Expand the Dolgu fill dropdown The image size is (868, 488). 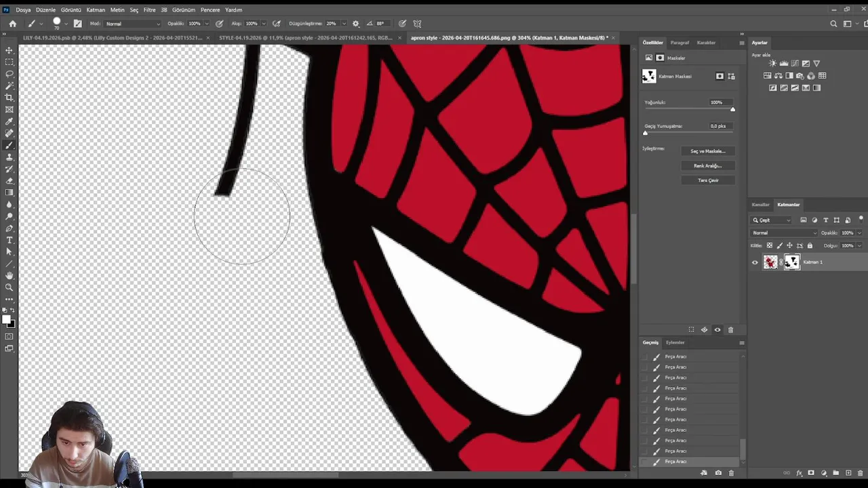click(859, 245)
